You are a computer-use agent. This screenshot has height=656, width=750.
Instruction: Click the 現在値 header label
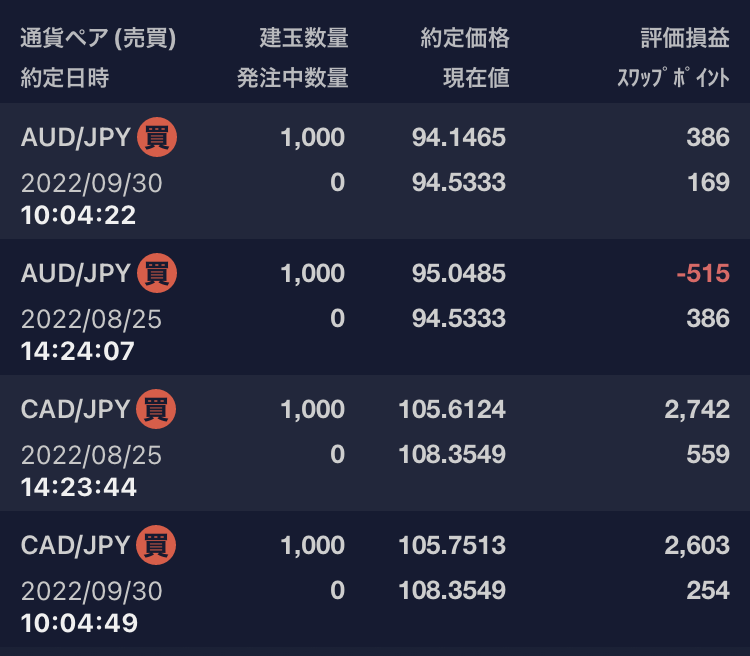pos(476,79)
